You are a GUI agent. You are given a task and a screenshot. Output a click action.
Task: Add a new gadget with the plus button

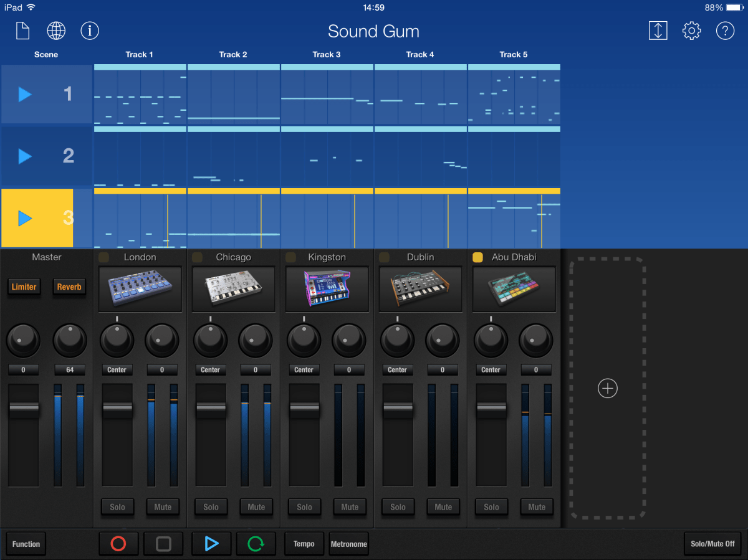point(608,388)
